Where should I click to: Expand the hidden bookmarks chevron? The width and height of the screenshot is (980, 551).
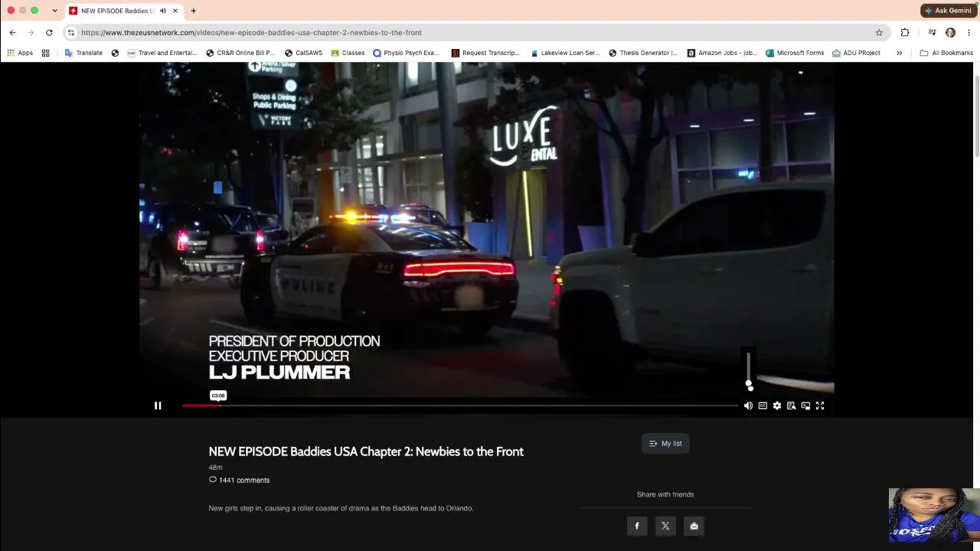900,53
